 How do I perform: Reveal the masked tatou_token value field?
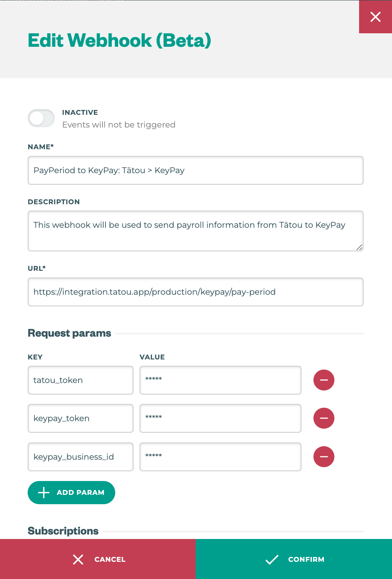click(x=220, y=380)
